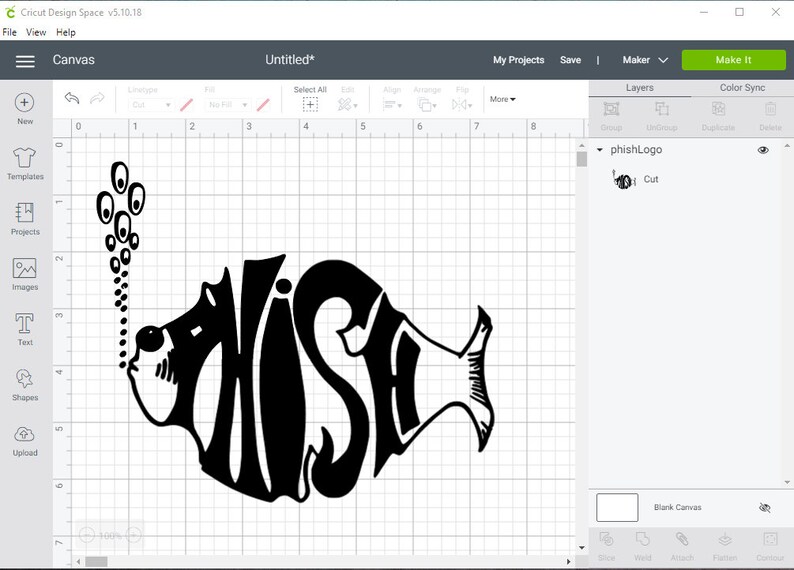794x570 pixels.
Task: Click the Linetype color swatch
Action: click(186, 105)
